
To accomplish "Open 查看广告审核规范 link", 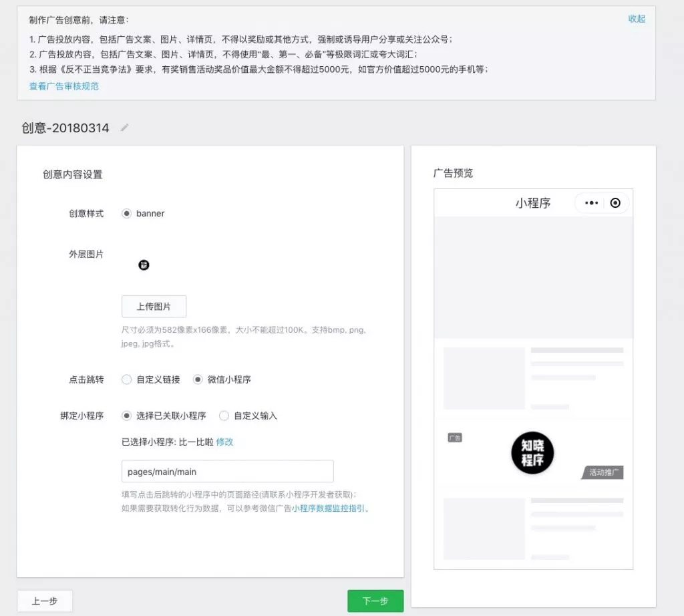I will (x=64, y=86).
